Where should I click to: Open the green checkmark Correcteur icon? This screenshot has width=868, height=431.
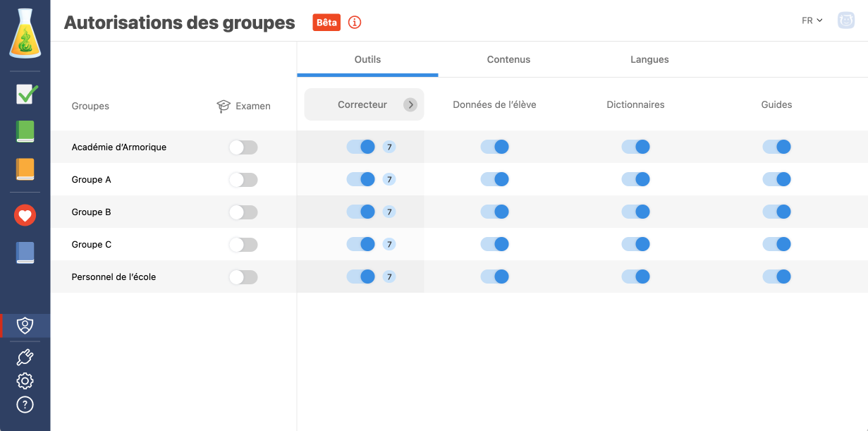coord(25,94)
